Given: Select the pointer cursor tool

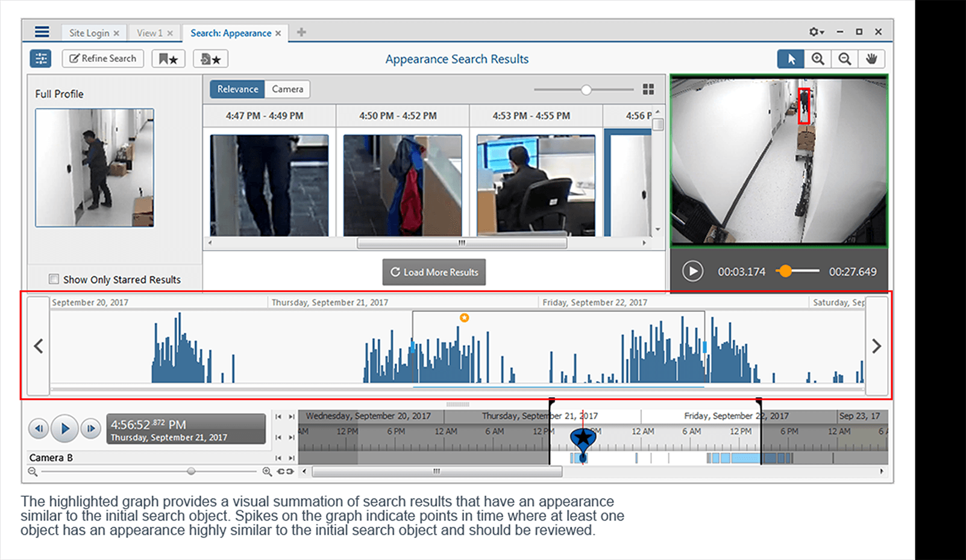Looking at the screenshot, I should pyautogui.click(x=791, y=59).
